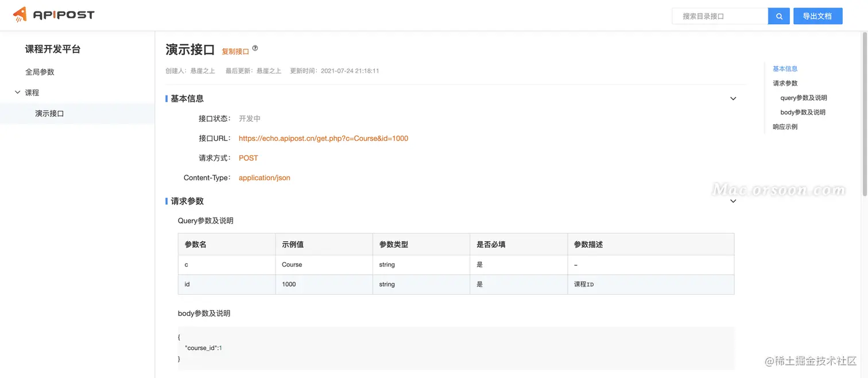
Task: Jump to 响应示例 via right navigation
Action: [x=785, y=126]
